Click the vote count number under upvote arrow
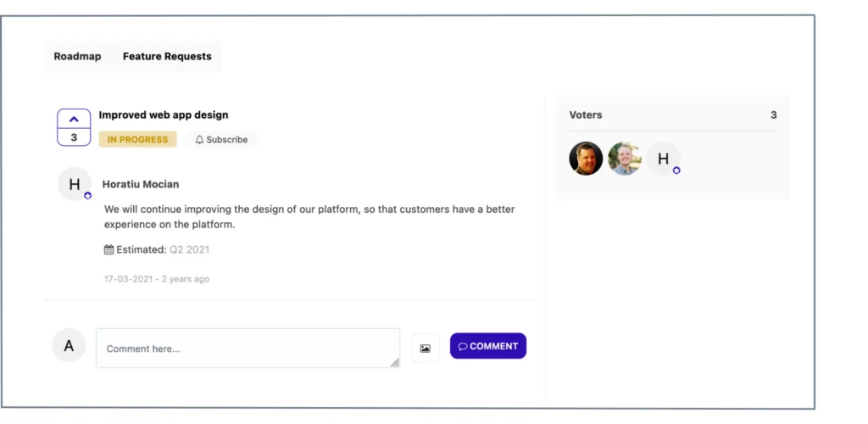The height and width of the screenshot is (424, 868). (x=74, y=137)
